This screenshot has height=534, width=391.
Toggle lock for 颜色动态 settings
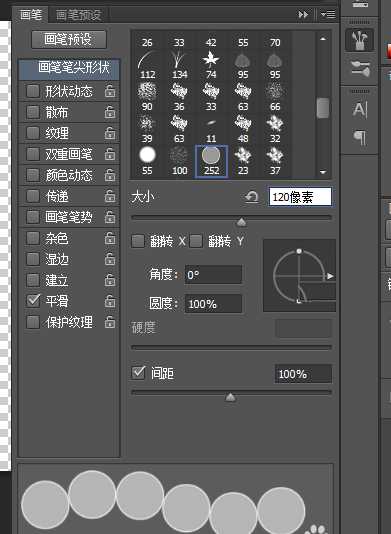tap(110, 175)
